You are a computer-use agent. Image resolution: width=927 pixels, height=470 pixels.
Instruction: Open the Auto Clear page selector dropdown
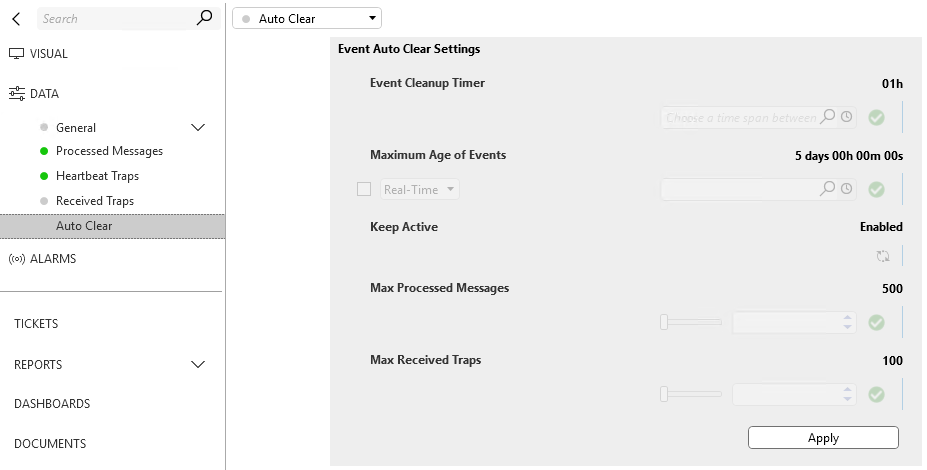tap(307, 18)
